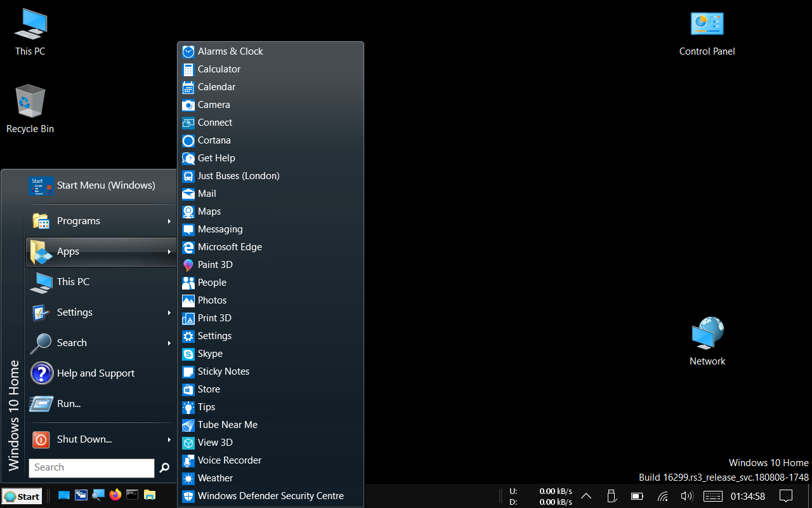The image size is (812, 508).
Task: Launch Just Buses (London)
Action: tap(270, 176)
